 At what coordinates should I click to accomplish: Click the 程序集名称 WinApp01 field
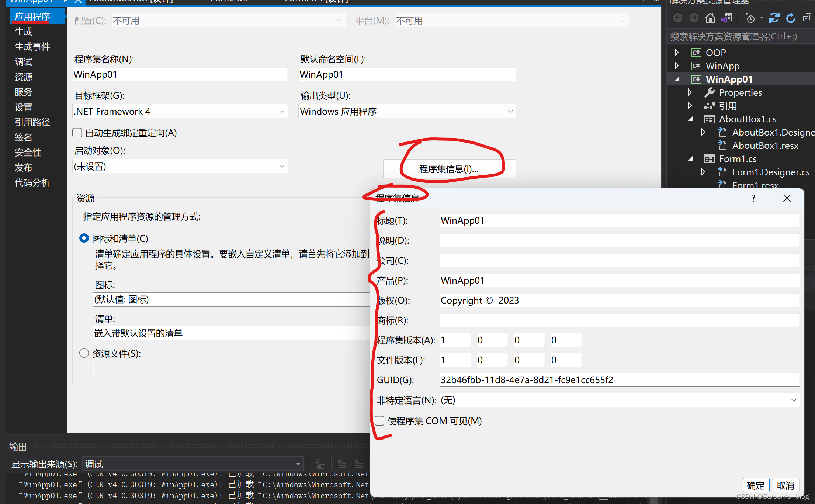click(180, 74)
